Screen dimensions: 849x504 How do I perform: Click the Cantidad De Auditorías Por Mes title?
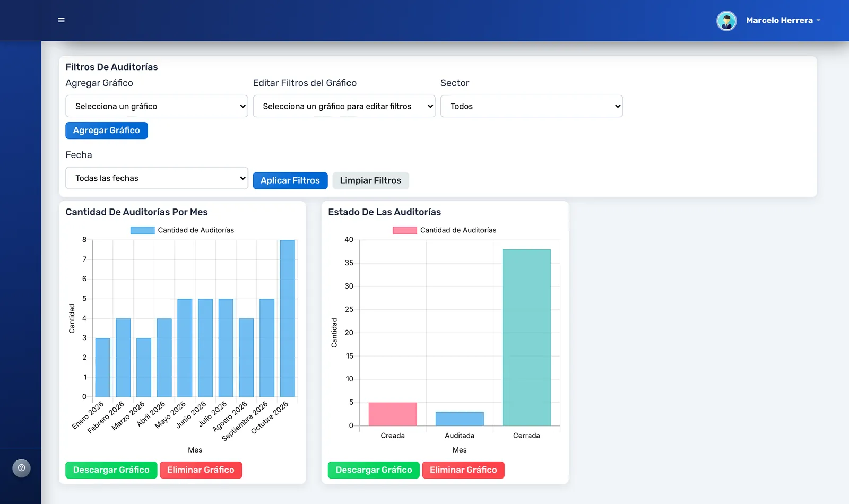coord(136,212)
